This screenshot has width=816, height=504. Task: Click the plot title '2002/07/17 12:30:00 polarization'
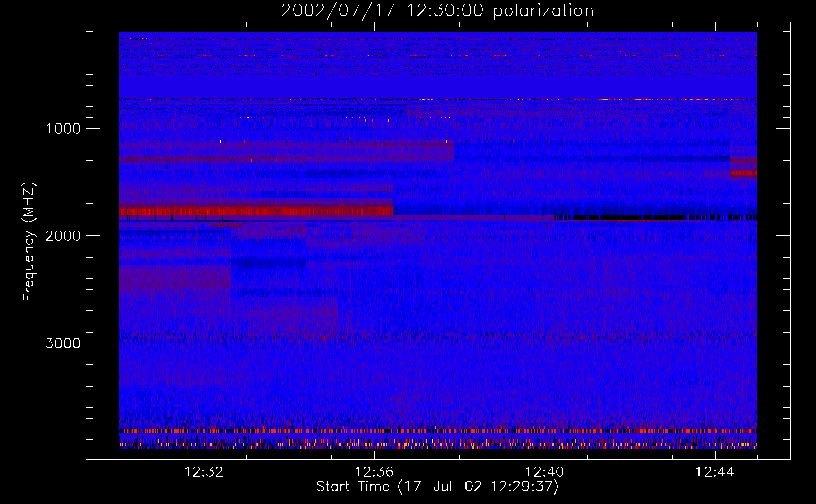pos(437,11)
